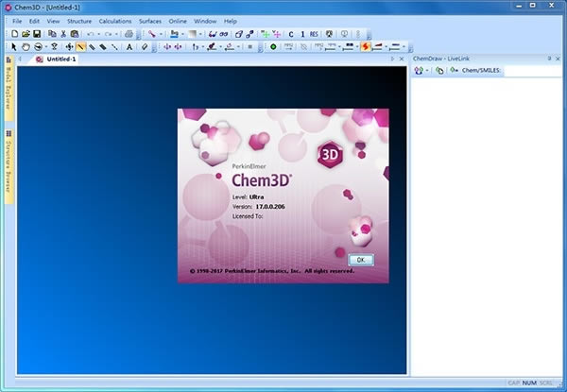Select the Build from Text tool (A)
The width and height of the screenshot is (567, 392).
point(129,46)
